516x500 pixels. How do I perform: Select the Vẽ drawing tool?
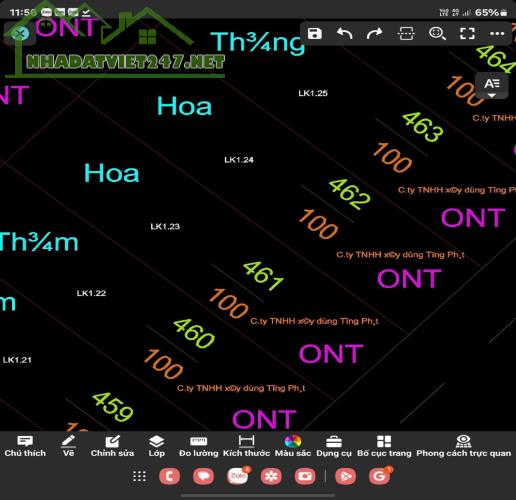pyautogui.click(x=68, y=446)
